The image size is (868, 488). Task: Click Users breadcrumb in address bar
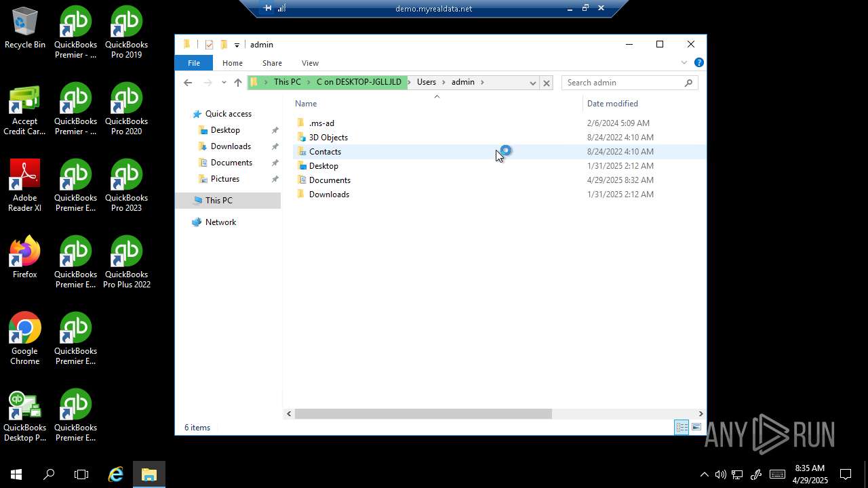pyautogui.click(x=427, y=82)
